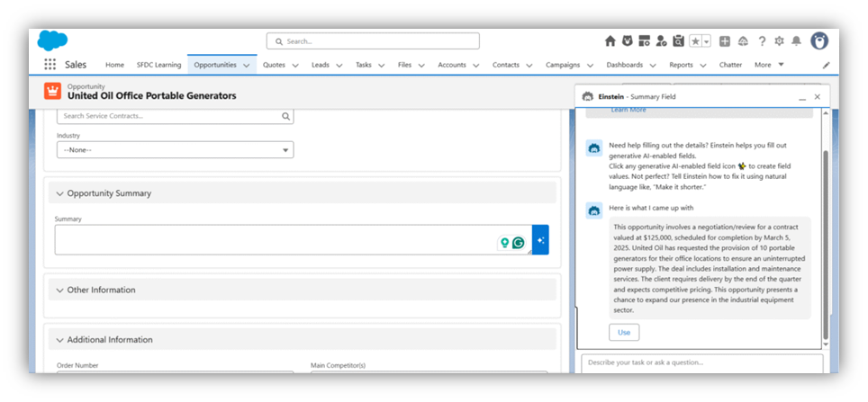
Task: Collapse the Other Information section
Action: tap(59, 290)
